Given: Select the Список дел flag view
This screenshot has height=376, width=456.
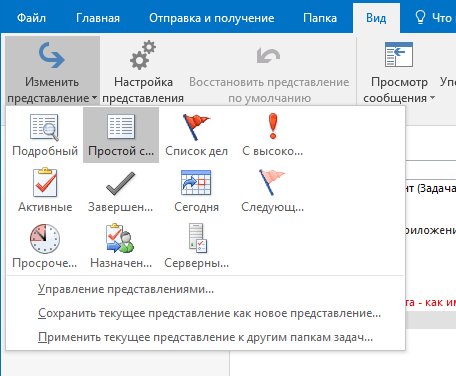Looking at the screenshot, I should pyautogui.click(x=196, y=135).
